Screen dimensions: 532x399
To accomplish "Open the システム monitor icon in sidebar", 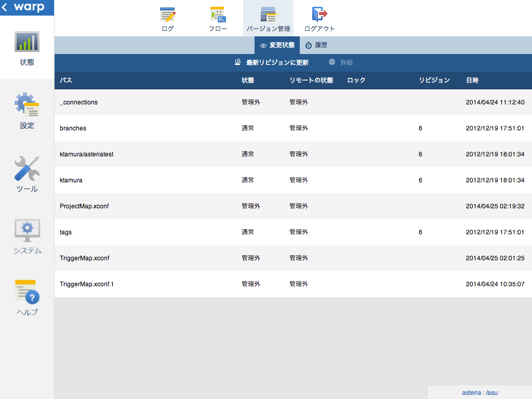I will [x=27, y=230].
